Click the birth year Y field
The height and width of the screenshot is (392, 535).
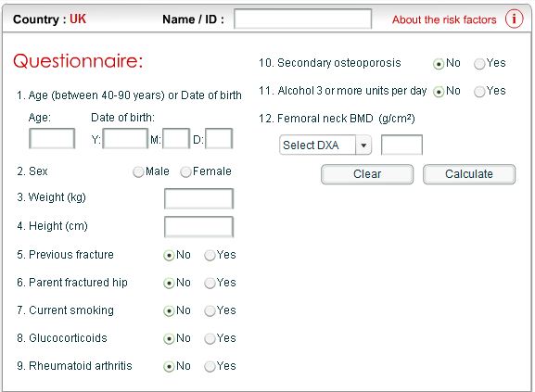click(x=125, y=138)
